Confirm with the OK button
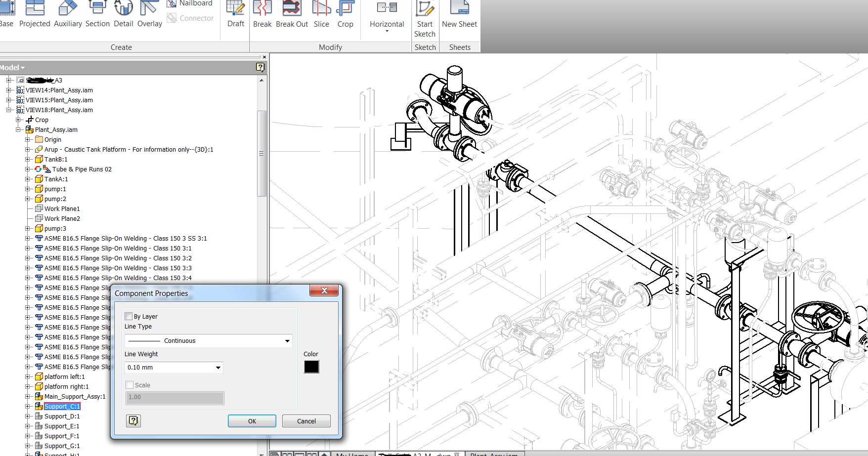The image size is (868, 456). tap(252, 421)
